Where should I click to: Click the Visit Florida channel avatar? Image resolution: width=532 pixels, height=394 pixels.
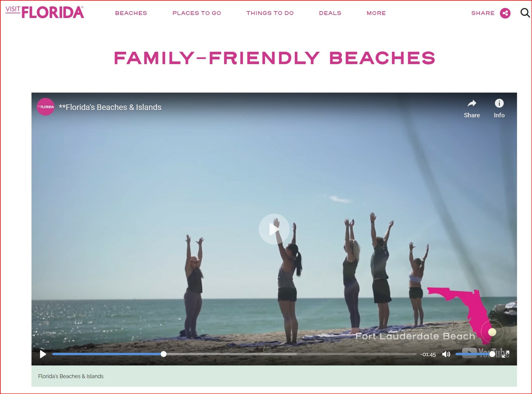click(46, 107)
